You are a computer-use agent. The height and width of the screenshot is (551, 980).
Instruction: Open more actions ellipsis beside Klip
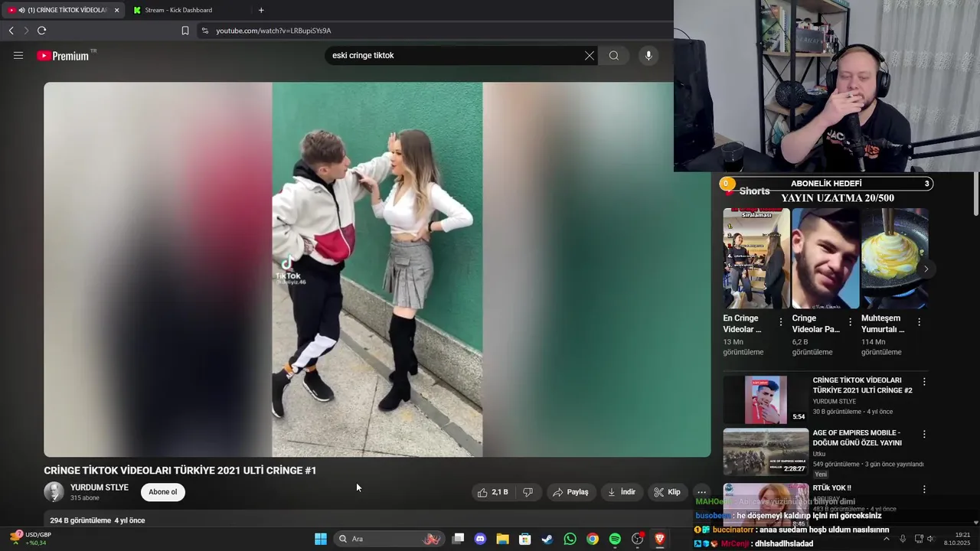point(701,492)
